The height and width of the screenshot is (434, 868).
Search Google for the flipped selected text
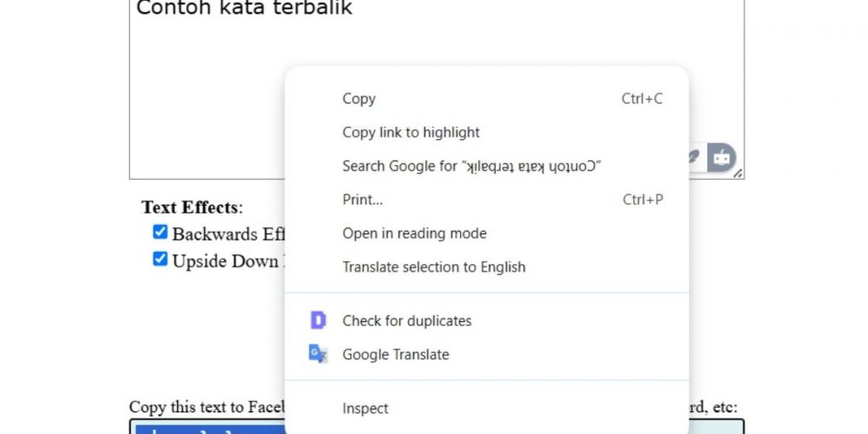pos(471,166)
